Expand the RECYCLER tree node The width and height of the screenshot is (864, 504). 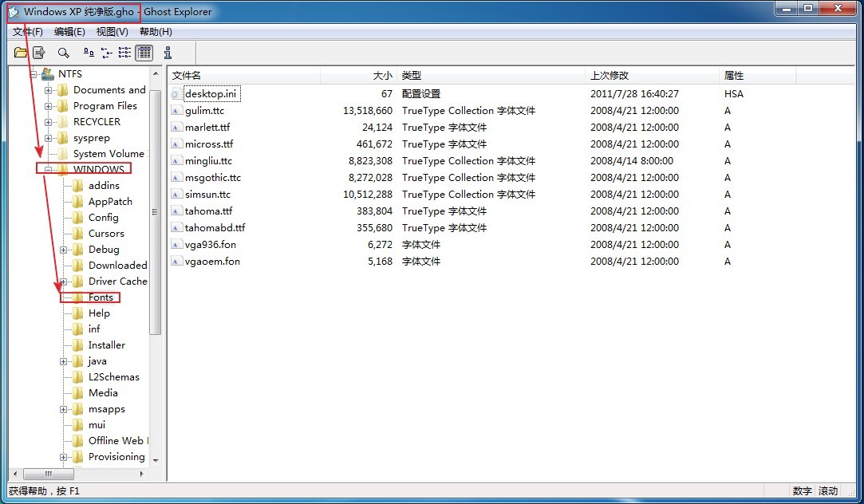click(49, 122)
